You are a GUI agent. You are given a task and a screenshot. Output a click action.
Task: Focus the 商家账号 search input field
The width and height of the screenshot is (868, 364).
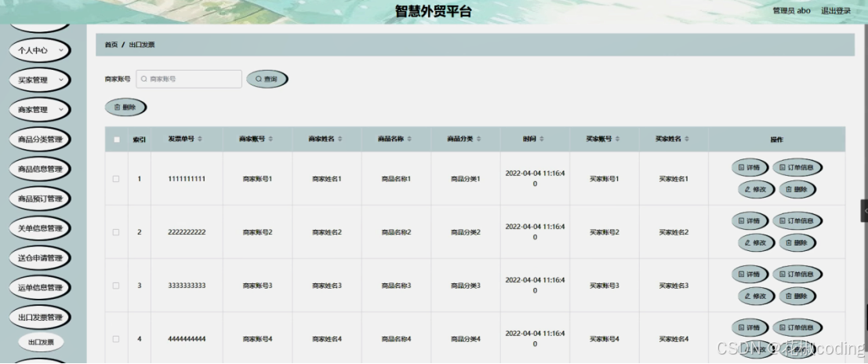pos(189,79)
